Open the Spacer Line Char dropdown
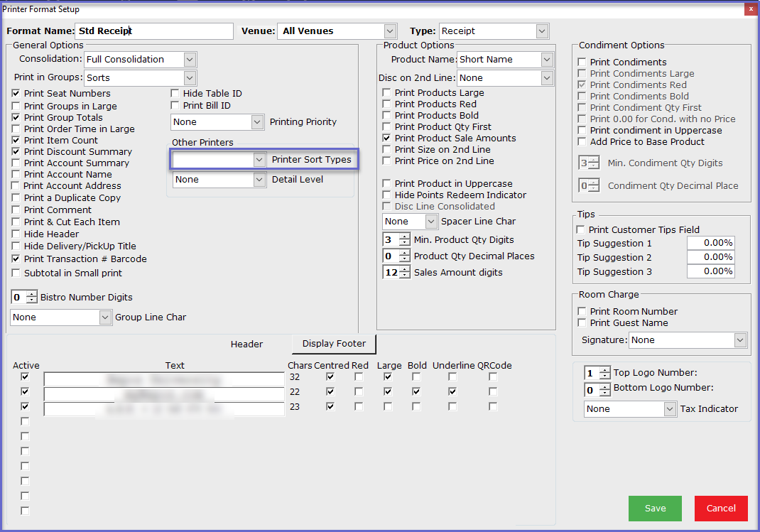Viewport: 760px width, 532px height. 410,221
